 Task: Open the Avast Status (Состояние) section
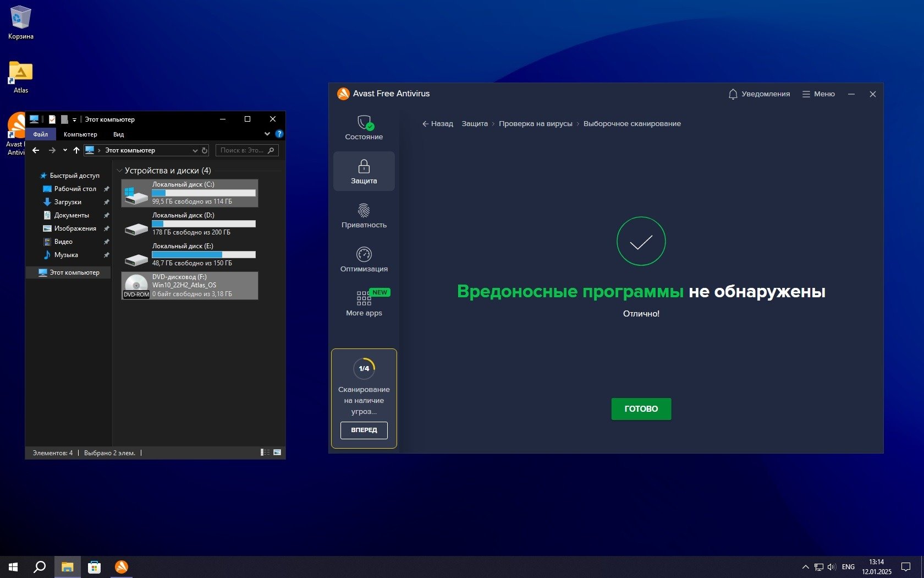click(364, 128)
